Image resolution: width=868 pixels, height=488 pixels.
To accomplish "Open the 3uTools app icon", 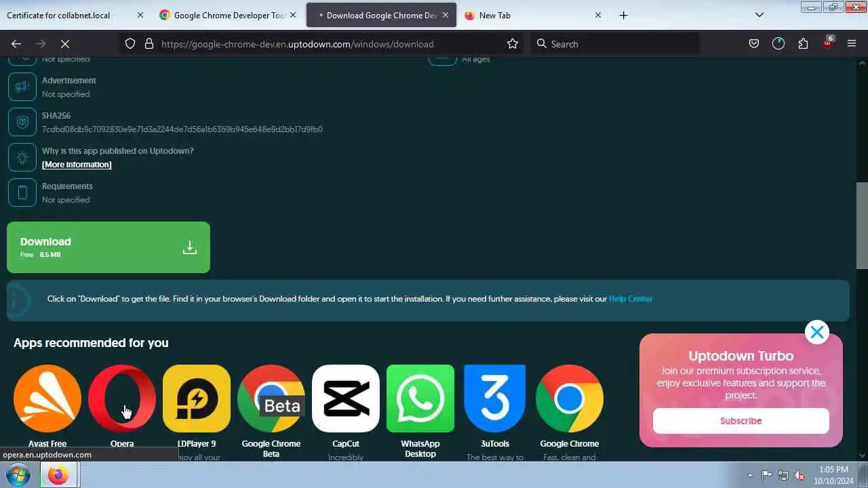I will (495, 399).
